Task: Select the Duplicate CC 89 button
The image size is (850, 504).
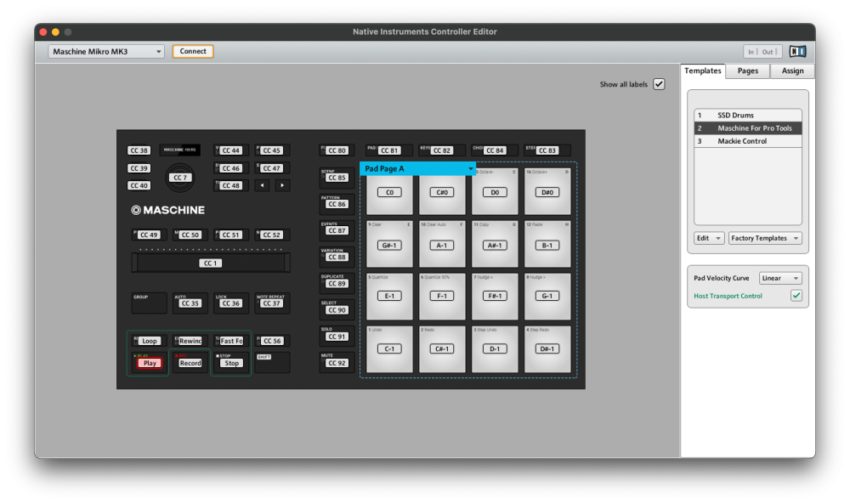Action: [x=336, y=282]
